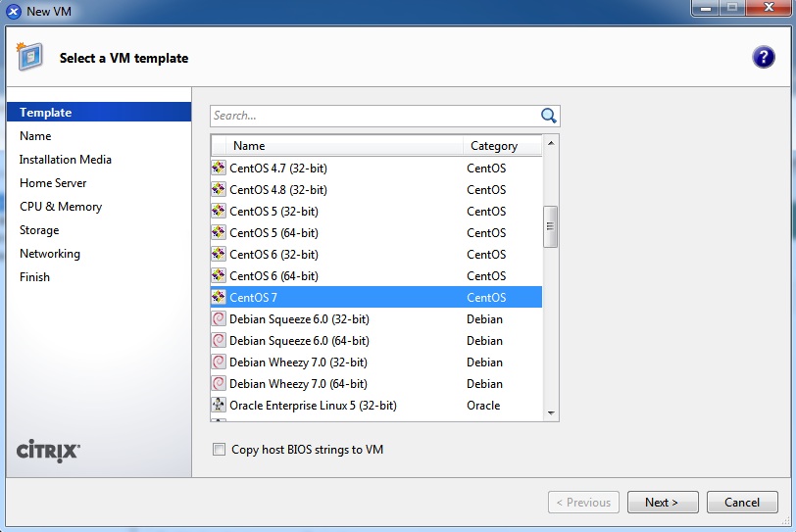Click the CentOS 4.7 (32-bit) template icon
The height and width of the screenshot is (532, 796).
pyautogui.click(x=219, y=168)
